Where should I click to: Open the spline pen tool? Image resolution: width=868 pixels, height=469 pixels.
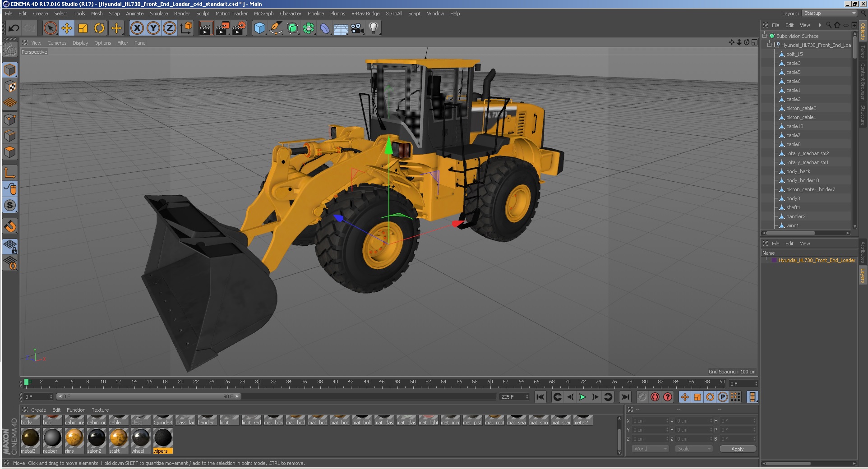[x=276, y=28]
